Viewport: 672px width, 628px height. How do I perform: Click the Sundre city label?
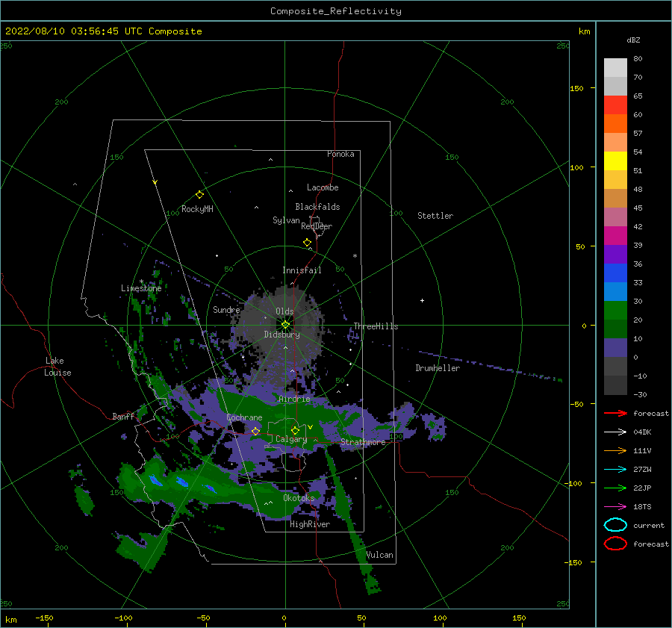[226, 309]
